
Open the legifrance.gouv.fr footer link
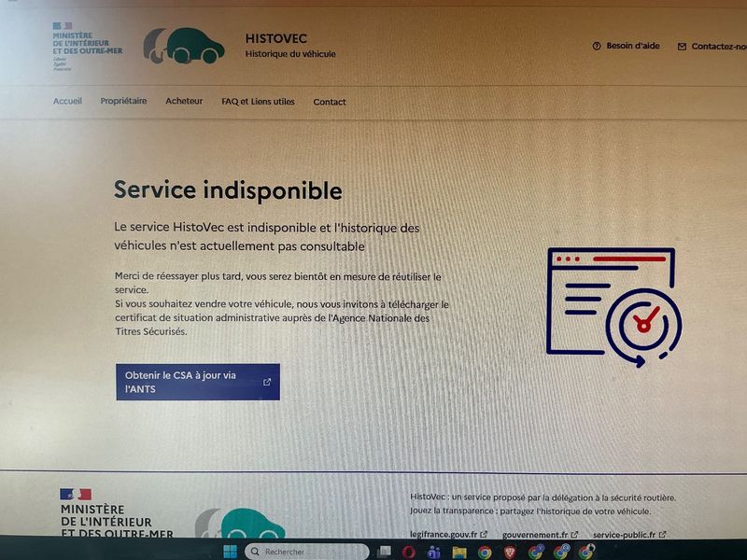(x=448, y=534)
